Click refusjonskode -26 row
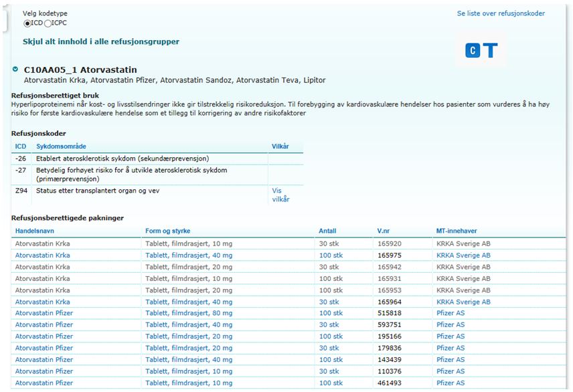This screenshot has width=573, height=392. [122, 159]
